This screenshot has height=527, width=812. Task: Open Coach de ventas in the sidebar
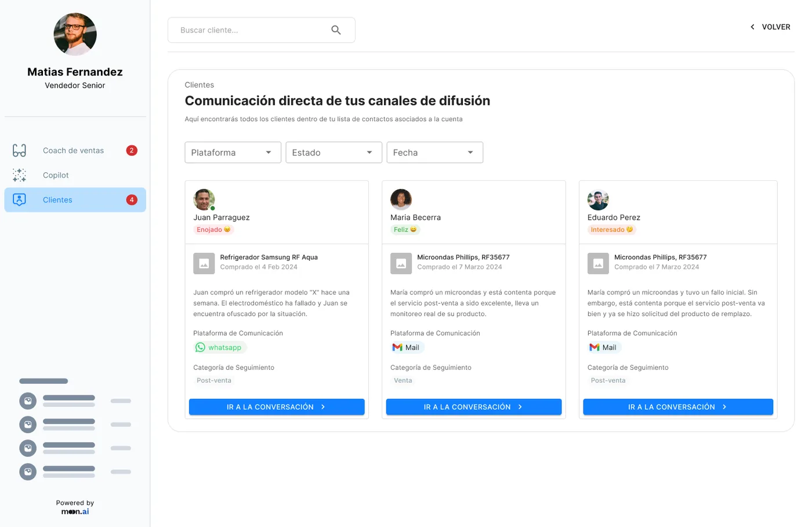point(75,151)
